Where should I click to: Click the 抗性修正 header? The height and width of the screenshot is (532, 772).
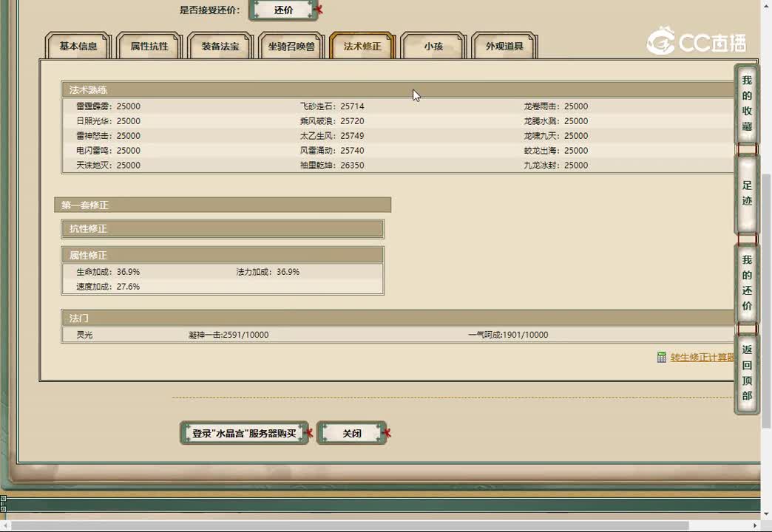[x=223, y=228]
